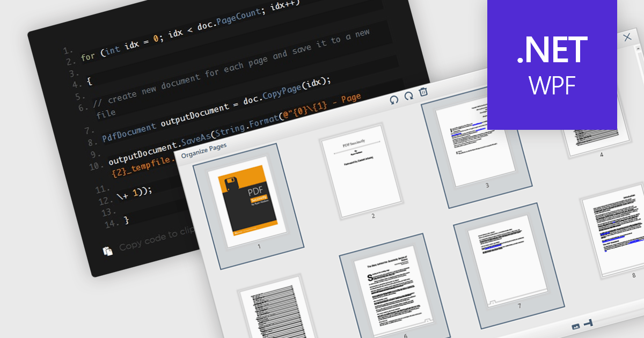Adjust the page zoom slider at bottom right
This screenshot has height=338, width=644.
click(x=588, y=322)
